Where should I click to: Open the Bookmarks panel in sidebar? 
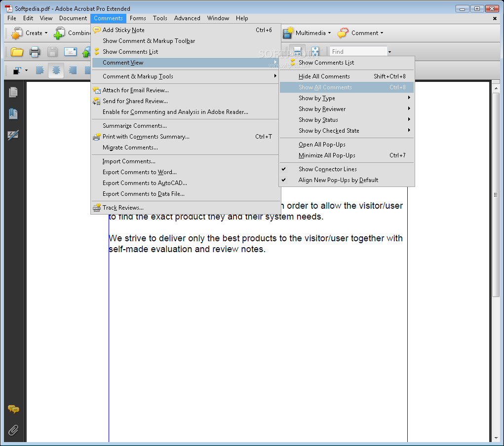(13, 113)
